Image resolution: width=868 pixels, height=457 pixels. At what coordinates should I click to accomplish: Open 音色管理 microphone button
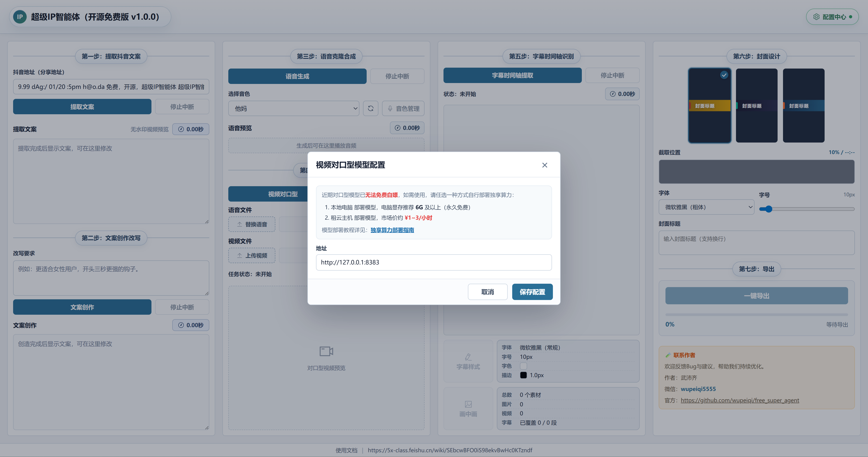403,108
